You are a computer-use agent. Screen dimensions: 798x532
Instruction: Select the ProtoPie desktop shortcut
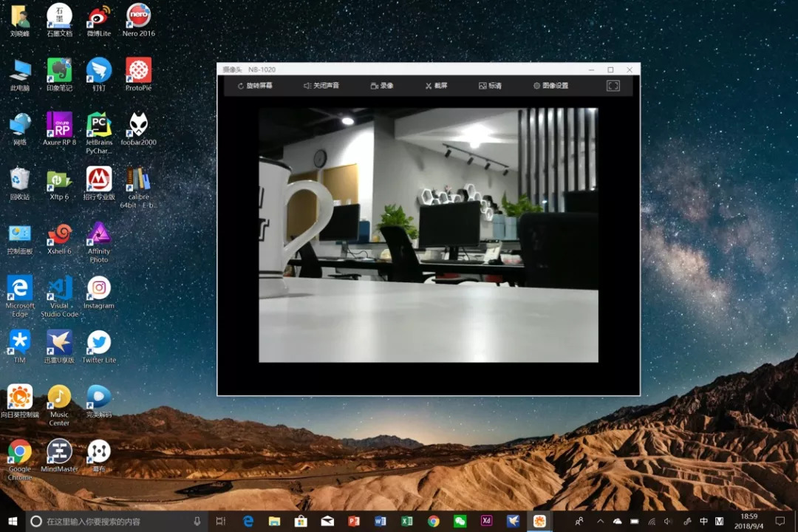[x=138, y=71]
